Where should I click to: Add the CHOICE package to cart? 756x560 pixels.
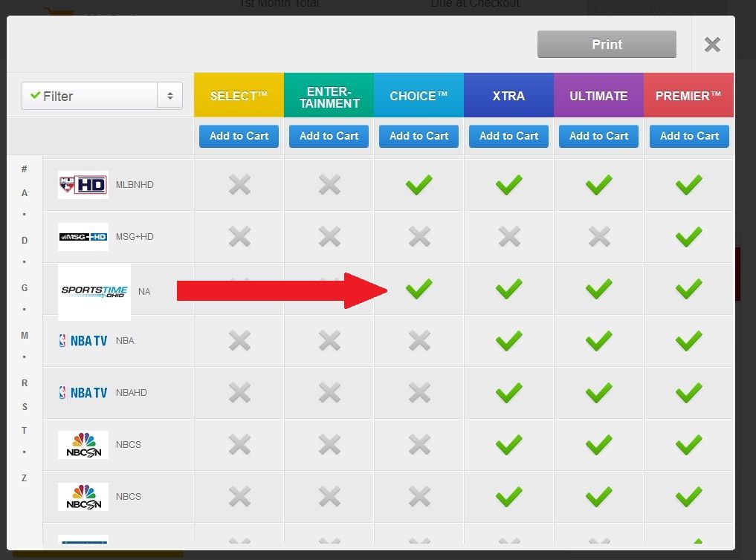coord(419,136)
